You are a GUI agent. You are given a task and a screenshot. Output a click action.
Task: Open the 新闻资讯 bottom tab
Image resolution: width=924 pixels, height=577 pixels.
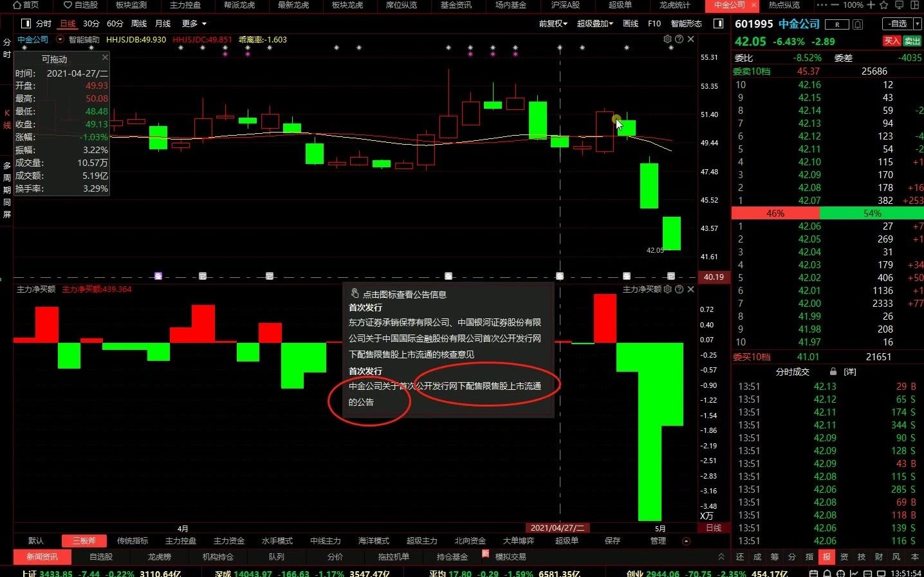click(42, 557)
